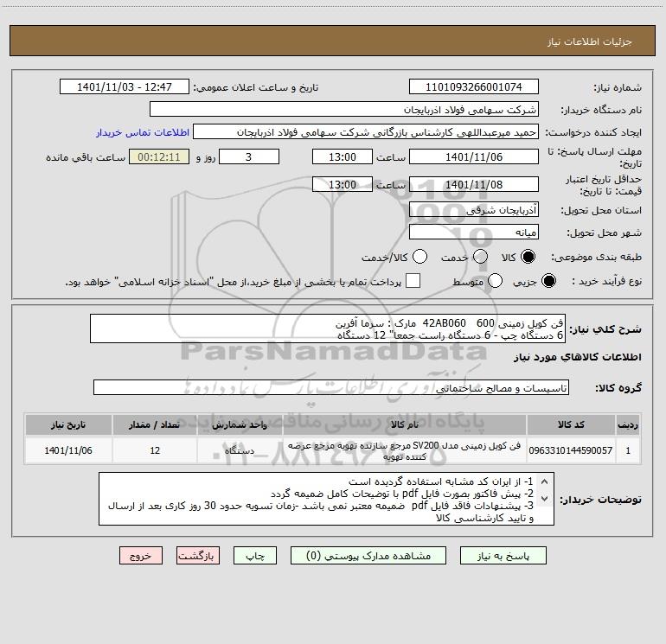Image resolution: width=666 pixels, height=644 pixels.
Task: Click the response deadline 13:00 time field
Action: pos(343,157)
